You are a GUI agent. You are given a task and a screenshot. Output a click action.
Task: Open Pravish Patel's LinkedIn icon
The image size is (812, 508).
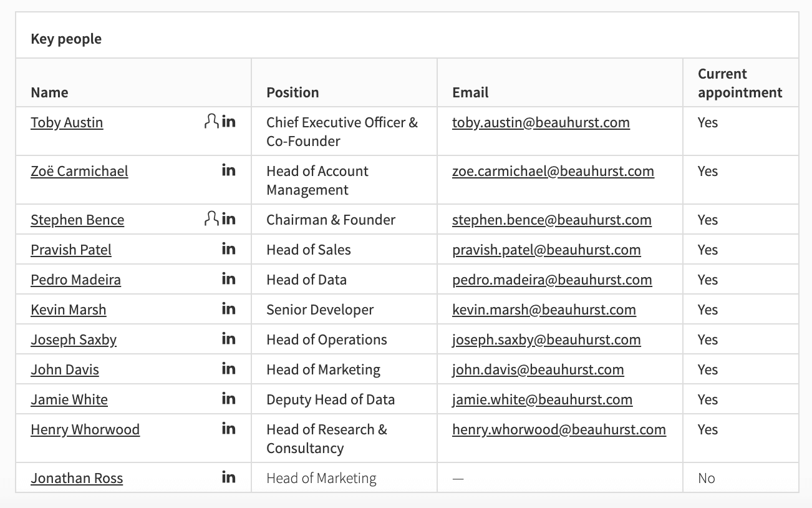229,249
